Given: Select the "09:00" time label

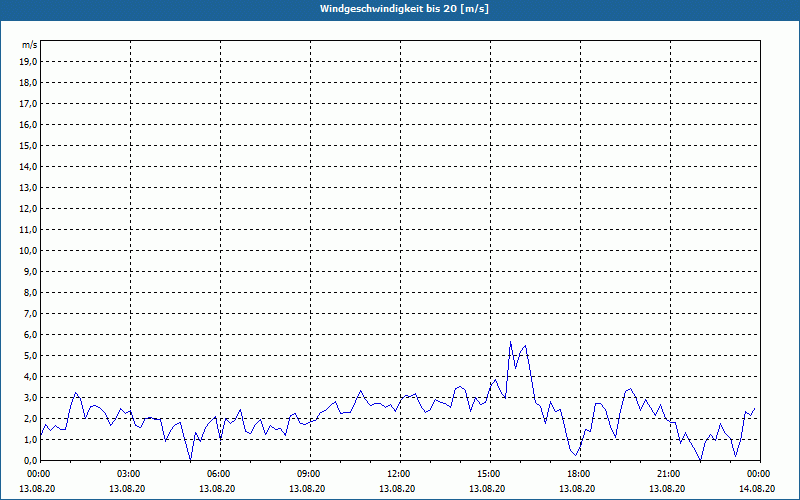Looking at the screenshot, I should [x=307, y=474].
